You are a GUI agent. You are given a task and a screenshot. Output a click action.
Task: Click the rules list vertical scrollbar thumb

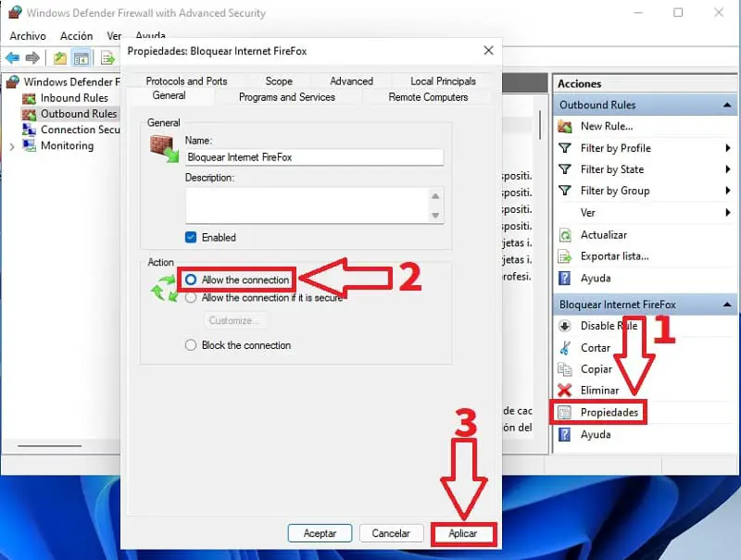(x=540, y=125)
